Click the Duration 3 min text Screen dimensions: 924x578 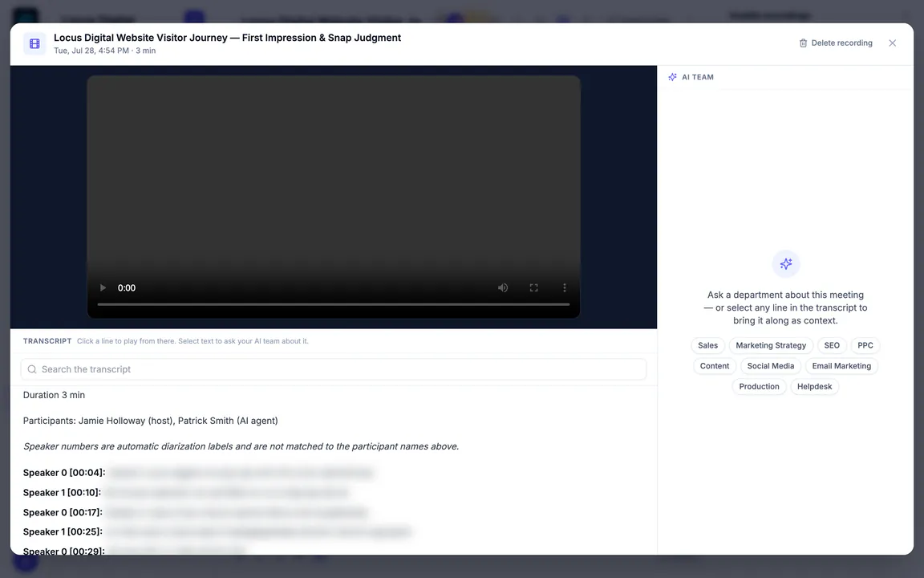click(x=54, y=395)
